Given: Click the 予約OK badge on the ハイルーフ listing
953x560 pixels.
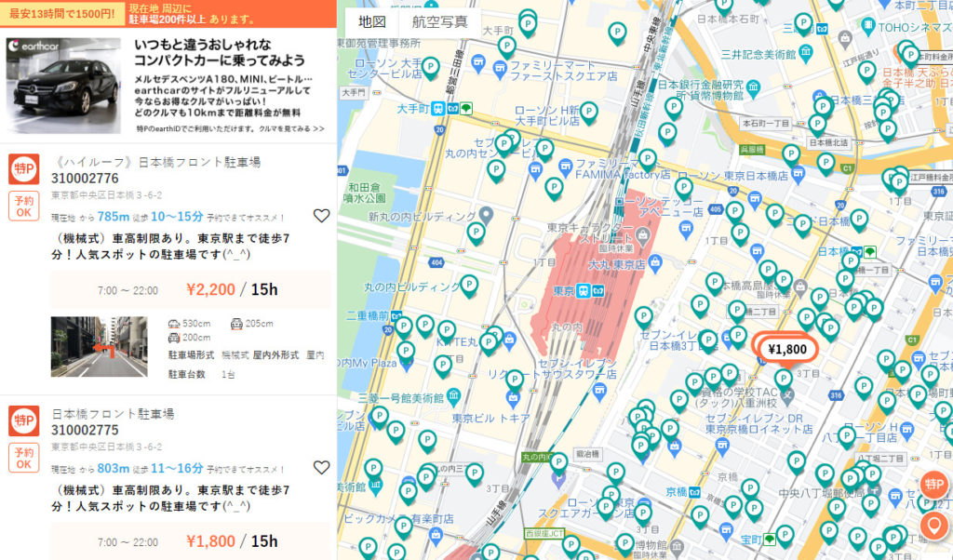Looking at the screenshot, I should tap(23, 206).
